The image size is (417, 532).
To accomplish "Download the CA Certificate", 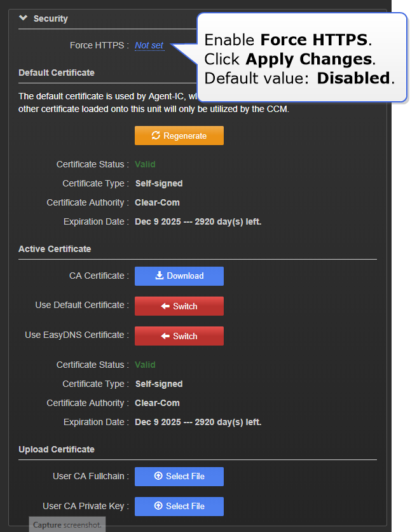I will [179, 276].
